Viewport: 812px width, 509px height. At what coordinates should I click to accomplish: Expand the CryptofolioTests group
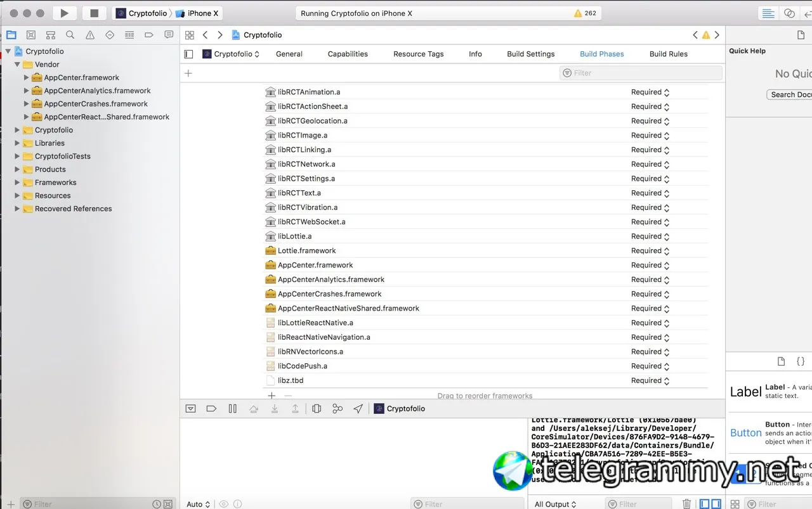pyautogui.click(x=18, y=157)
